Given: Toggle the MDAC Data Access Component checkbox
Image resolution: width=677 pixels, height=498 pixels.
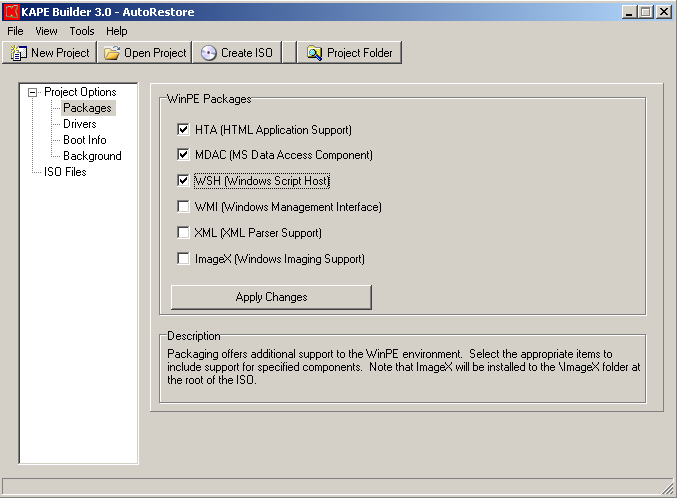Looking at the screenshot, I should coord(183,155).
